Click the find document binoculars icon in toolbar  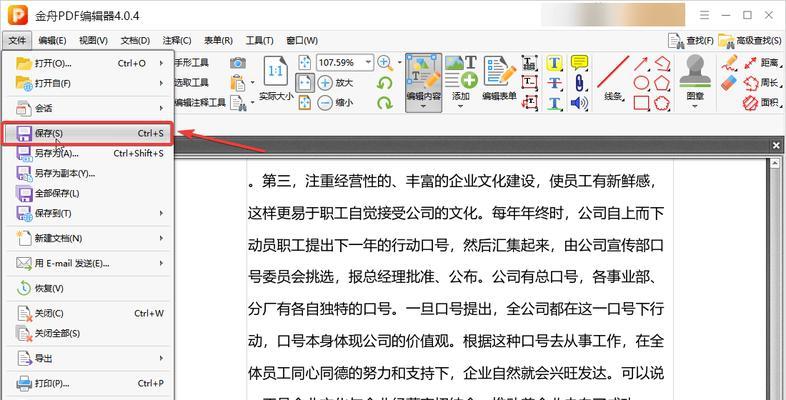[x=238, y=103]
